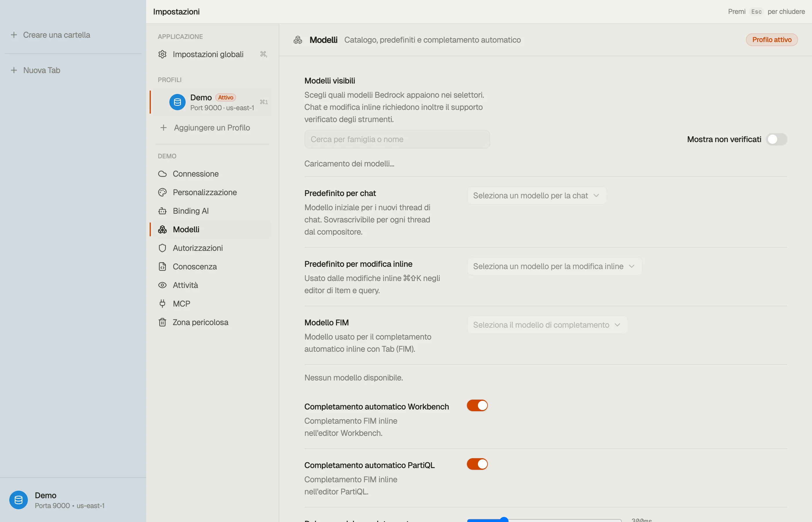812x522 pixels.
Task: Click the Conoscenza document icon
Action: click(162, 267)
